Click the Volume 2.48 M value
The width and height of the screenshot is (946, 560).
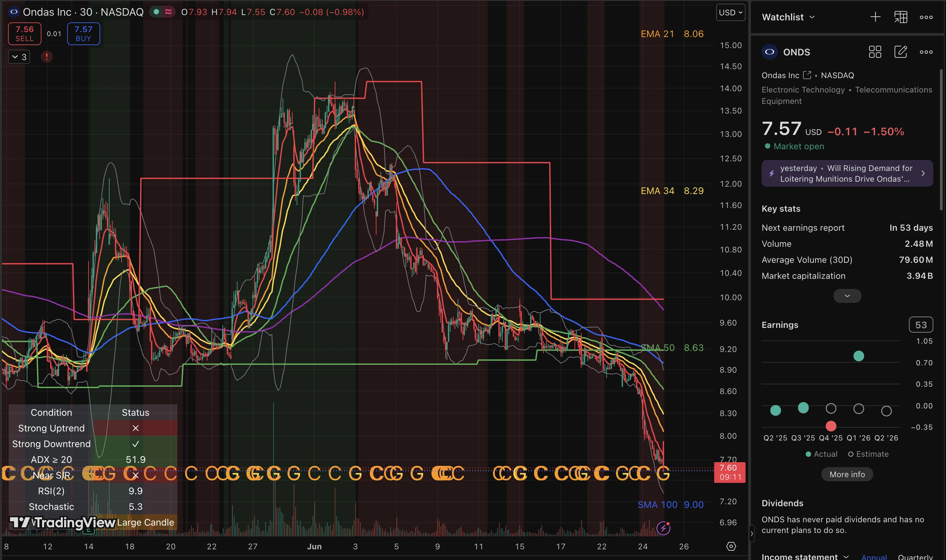point(919,244)
